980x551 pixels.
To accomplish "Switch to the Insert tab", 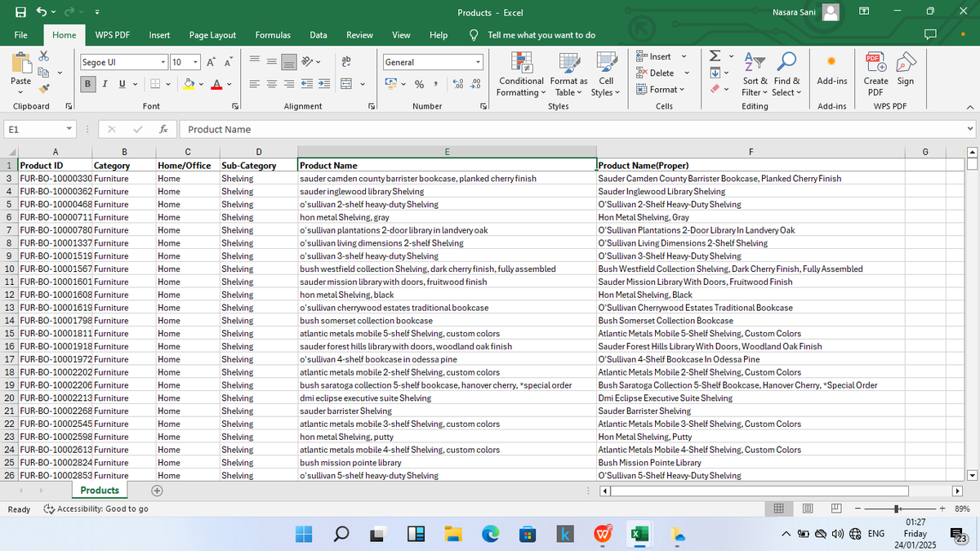I will click(159, 35).
